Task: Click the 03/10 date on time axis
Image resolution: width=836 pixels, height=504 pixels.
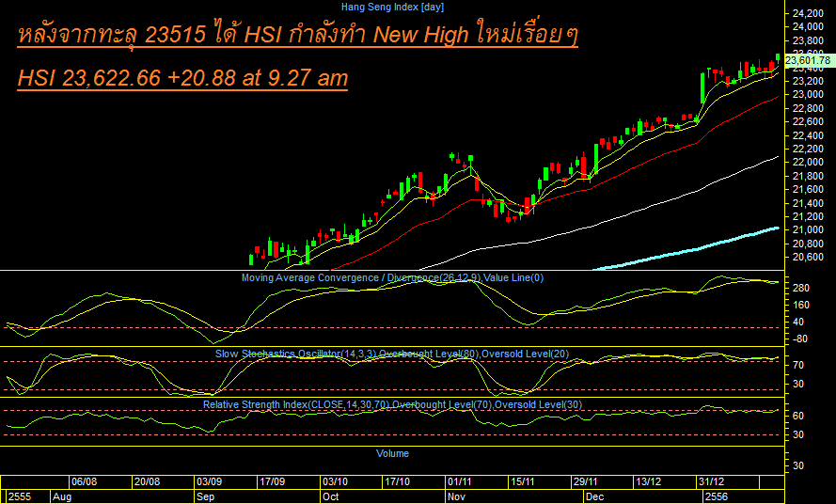Action: click(335, 481)
